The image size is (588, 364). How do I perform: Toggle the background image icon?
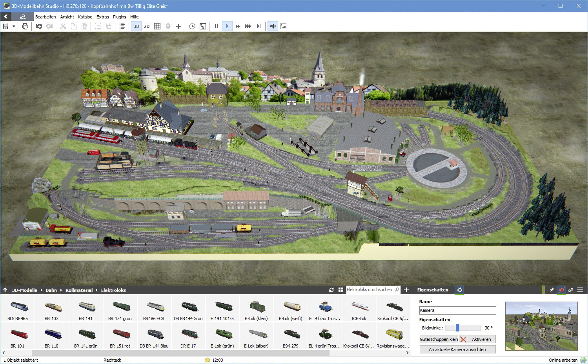pos(283,26)
